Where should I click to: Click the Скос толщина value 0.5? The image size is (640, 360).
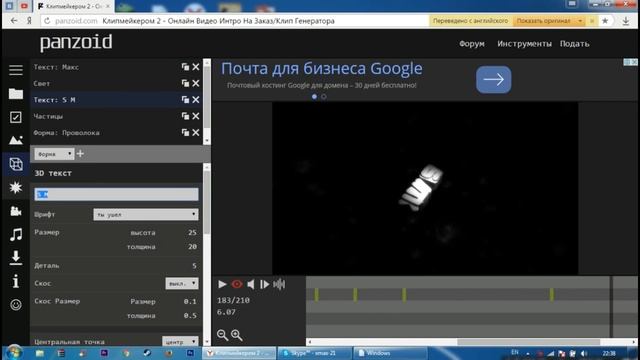(190, 316)
